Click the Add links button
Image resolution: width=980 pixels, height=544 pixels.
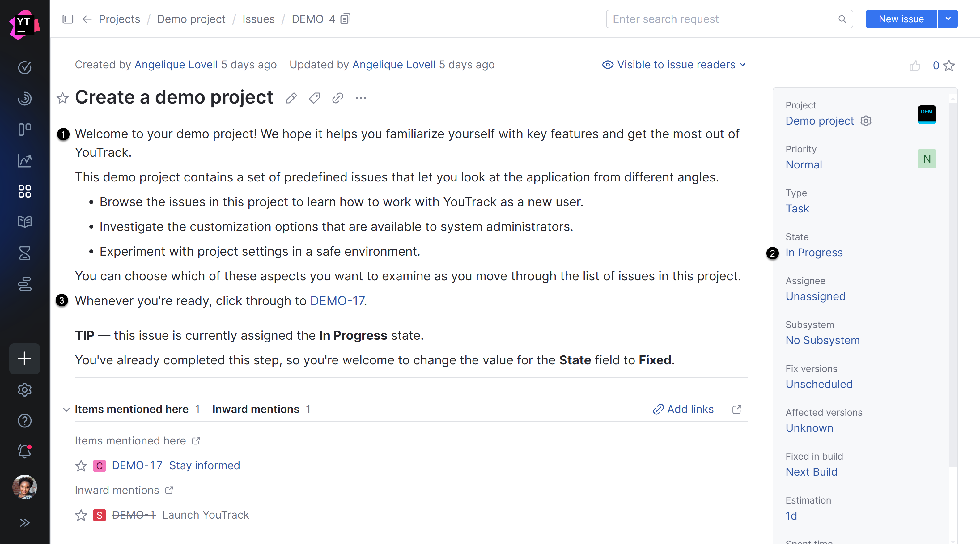683,409
